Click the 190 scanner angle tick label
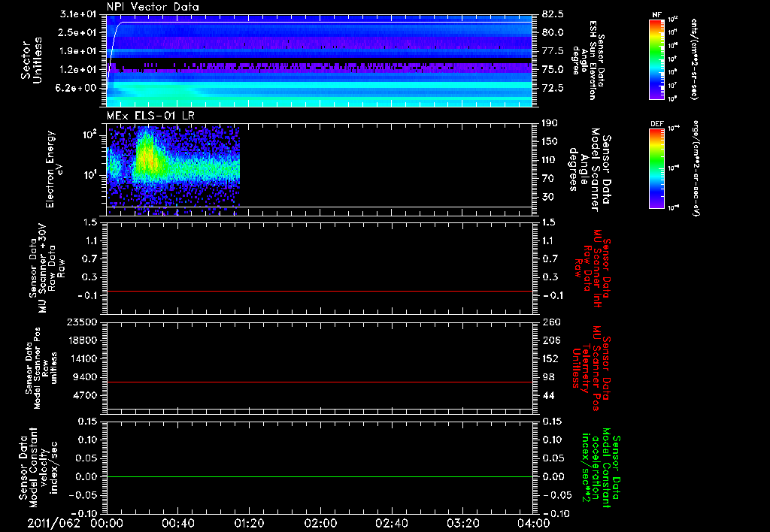 point(550,123)
